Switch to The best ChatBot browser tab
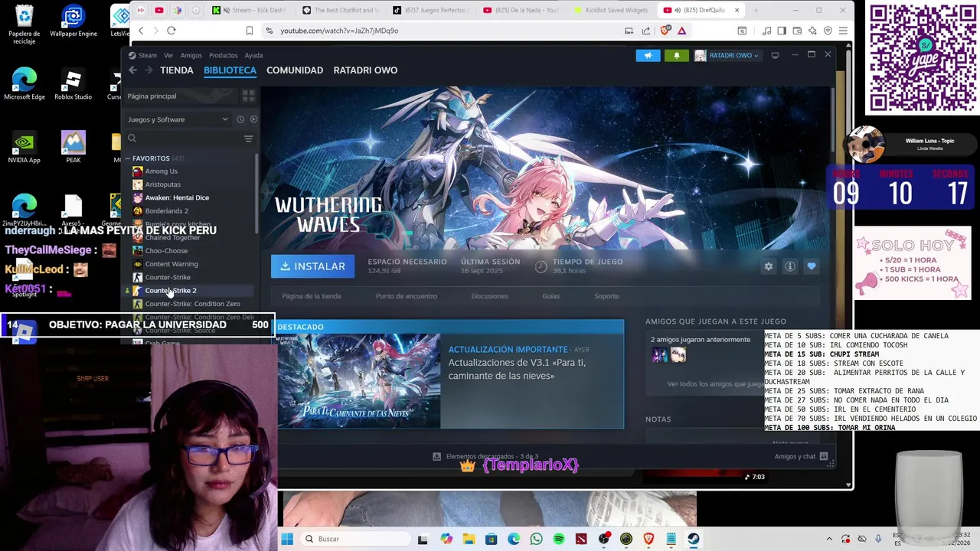Screen dimensions: 980x551 pyautogui.click(x=340, y=10)
